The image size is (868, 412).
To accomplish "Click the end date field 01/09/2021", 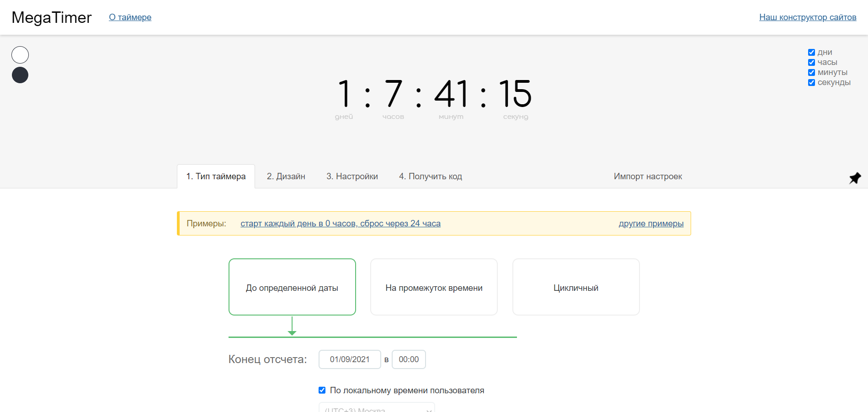I will click(x=350, y=359).
